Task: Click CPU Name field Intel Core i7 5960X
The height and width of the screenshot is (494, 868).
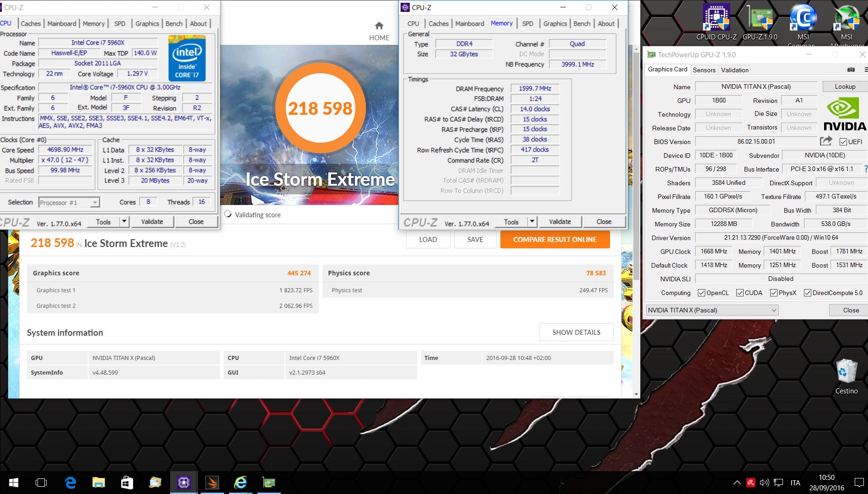Action: [x=98, y=43]
